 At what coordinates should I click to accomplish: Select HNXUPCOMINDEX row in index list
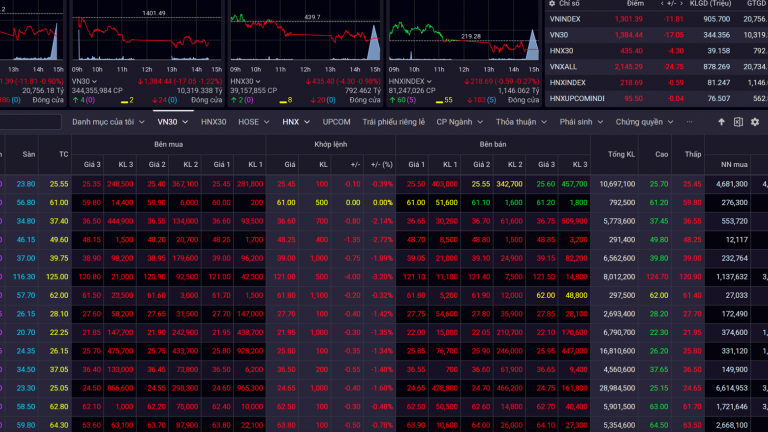click(656, 98)
